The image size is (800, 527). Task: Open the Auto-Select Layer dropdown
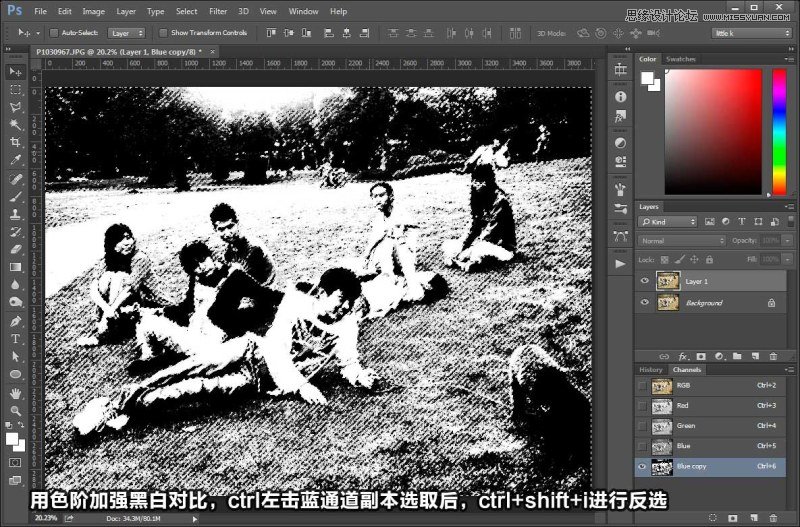click(x=126, y=33)
